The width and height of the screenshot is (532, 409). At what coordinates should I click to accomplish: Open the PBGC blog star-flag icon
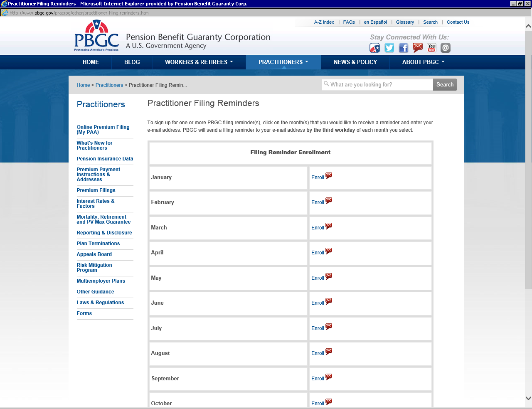point(374,48)
